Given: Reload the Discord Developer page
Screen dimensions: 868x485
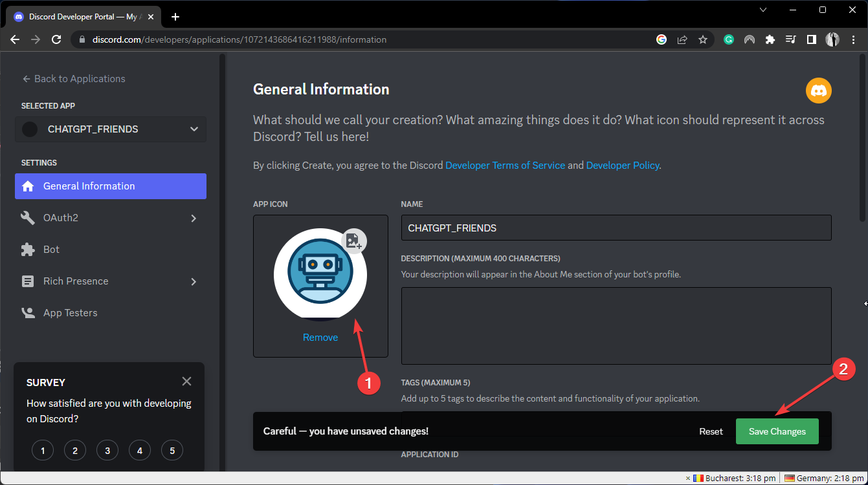Looking at the screenshot, I should click(56, 39).
